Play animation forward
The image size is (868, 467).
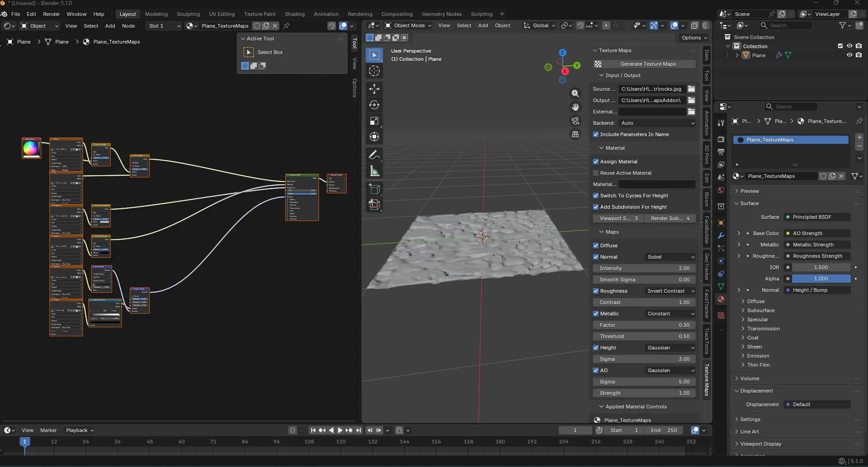click(x=340, y=430)
